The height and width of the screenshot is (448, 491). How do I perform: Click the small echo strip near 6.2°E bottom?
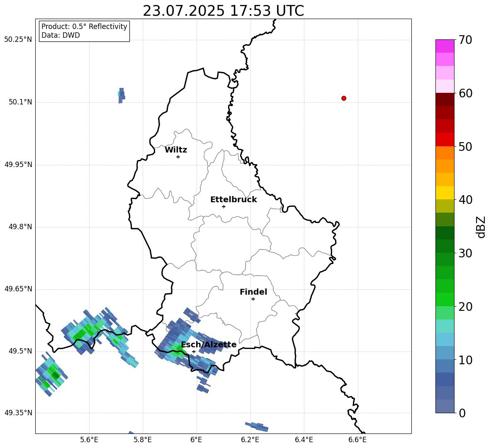click(x=257, y=426)
